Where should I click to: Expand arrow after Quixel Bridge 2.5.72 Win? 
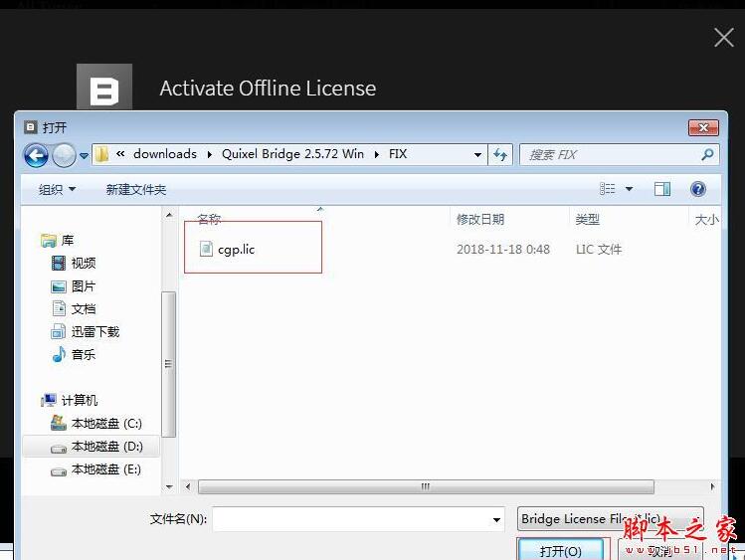click(x=377, y=155)
